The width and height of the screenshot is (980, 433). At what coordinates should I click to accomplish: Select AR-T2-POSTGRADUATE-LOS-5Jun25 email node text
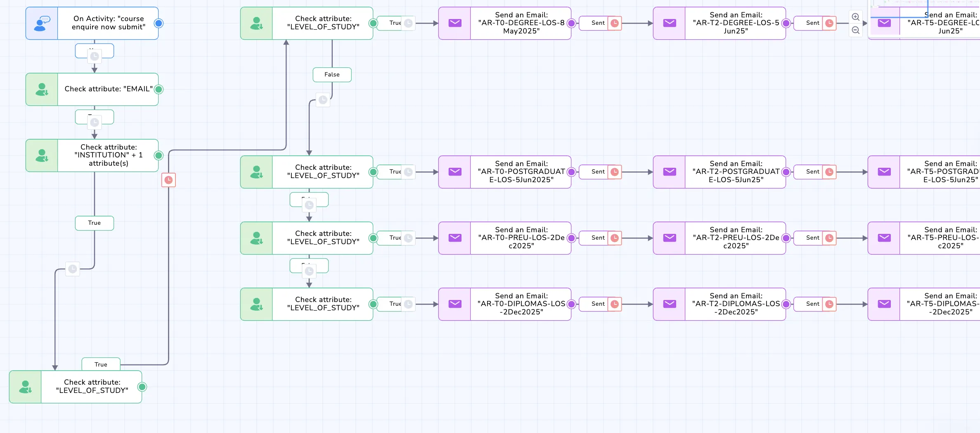coord(736,172)
